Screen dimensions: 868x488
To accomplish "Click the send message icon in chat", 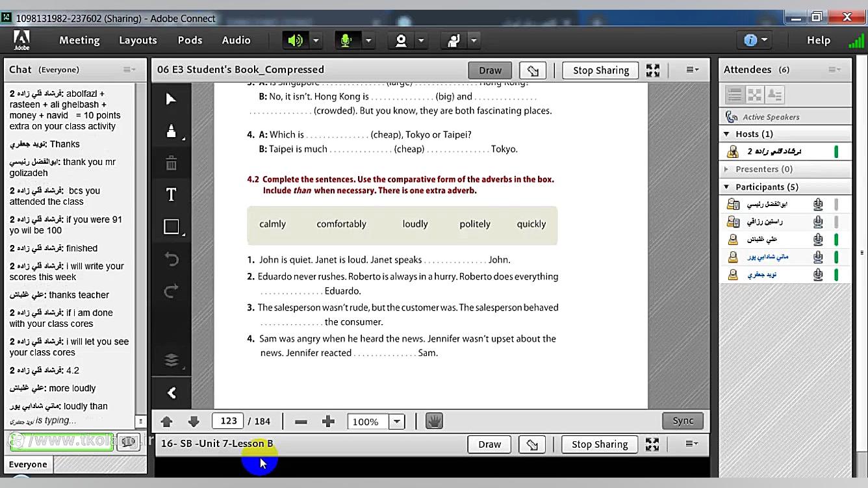I will (x=128, y=441).
